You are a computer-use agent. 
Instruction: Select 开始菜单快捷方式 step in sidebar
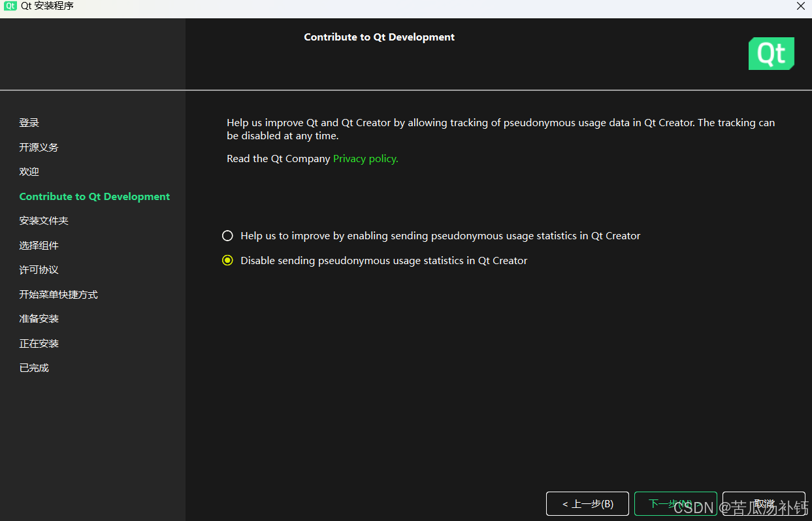58,295
